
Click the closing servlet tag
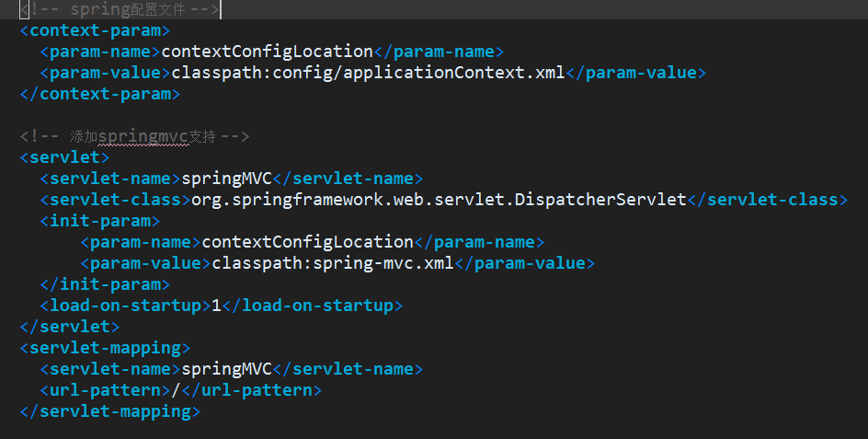coord(69,327)
